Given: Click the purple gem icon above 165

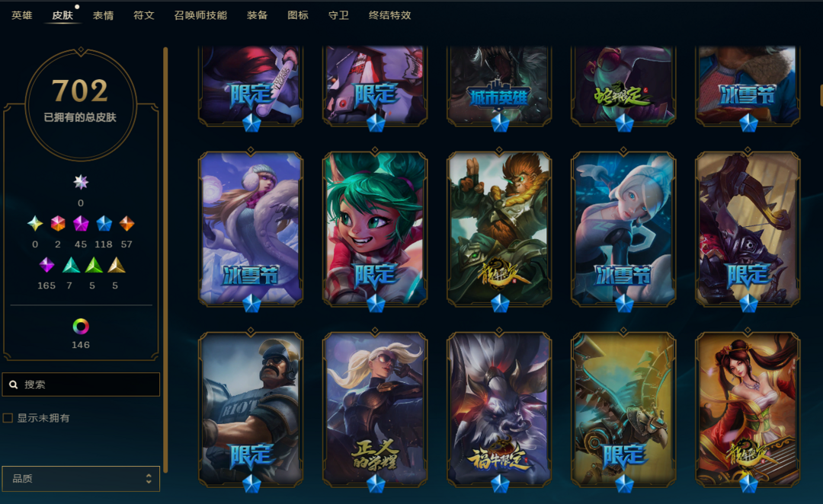Looking at the screenshot, I should (46, 266).
